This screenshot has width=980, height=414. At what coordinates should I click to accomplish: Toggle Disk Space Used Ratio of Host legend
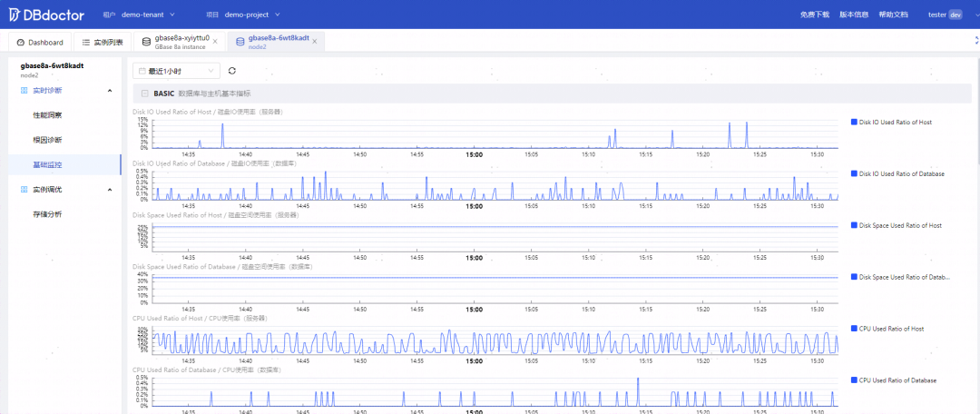click(x=897, y=225)
